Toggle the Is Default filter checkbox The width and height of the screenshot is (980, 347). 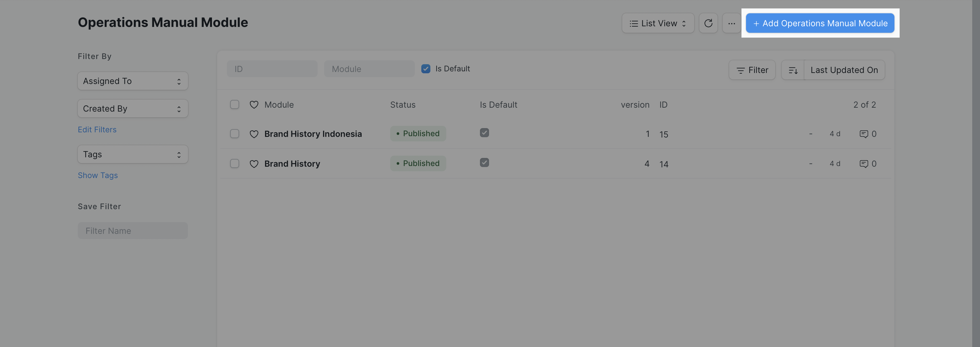pyautogui.click(x=426, y=69)
